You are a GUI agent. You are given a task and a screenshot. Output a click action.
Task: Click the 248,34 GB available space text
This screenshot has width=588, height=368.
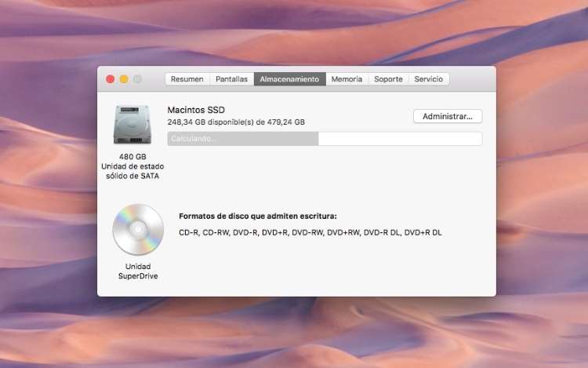click(236, 122)
